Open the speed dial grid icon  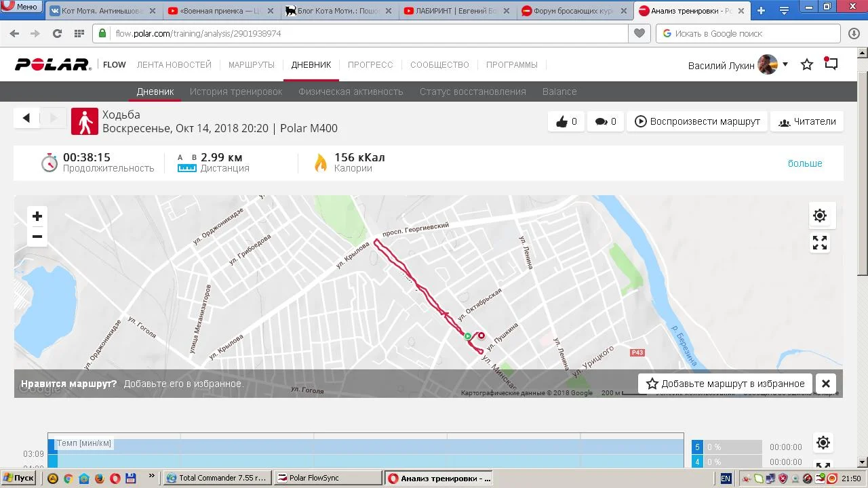tap(79, 33)
